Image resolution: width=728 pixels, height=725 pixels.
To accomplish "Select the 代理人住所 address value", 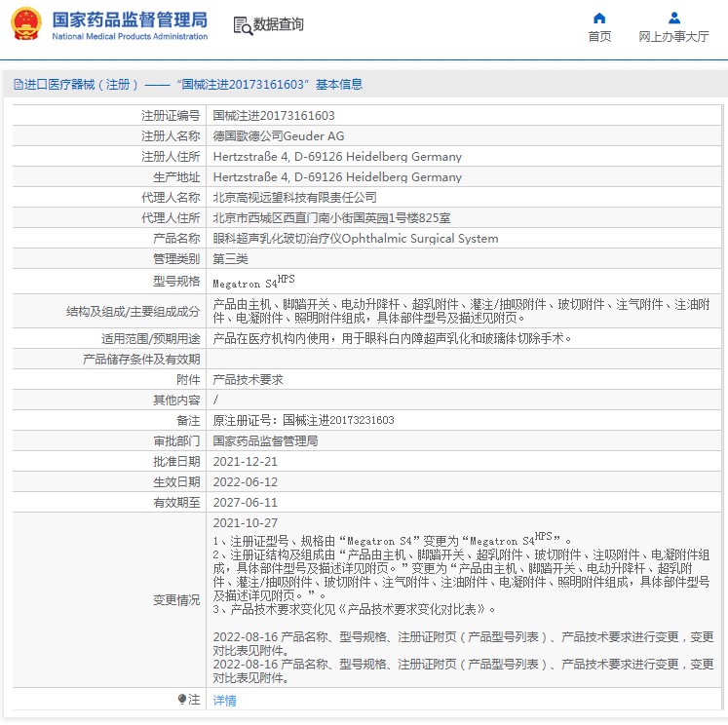I will click(331, 217).
